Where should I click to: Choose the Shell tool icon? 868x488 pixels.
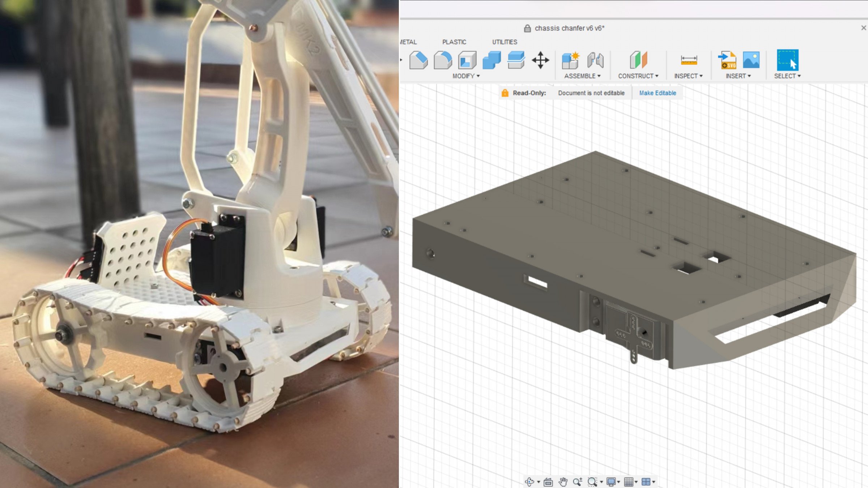(467, 60)
